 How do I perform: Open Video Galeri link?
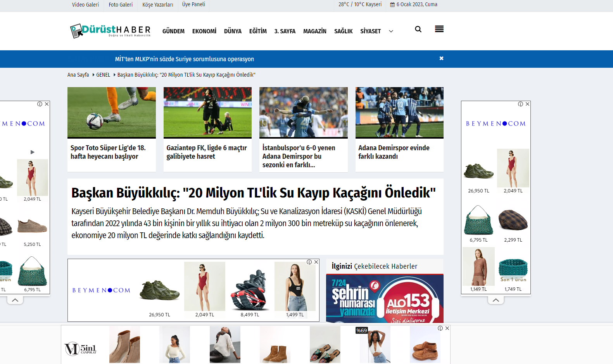(85, 5)
